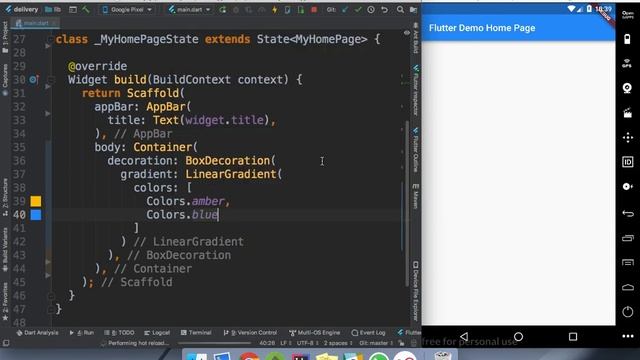Click the Open GAPPS emulator button

[628, 15]
